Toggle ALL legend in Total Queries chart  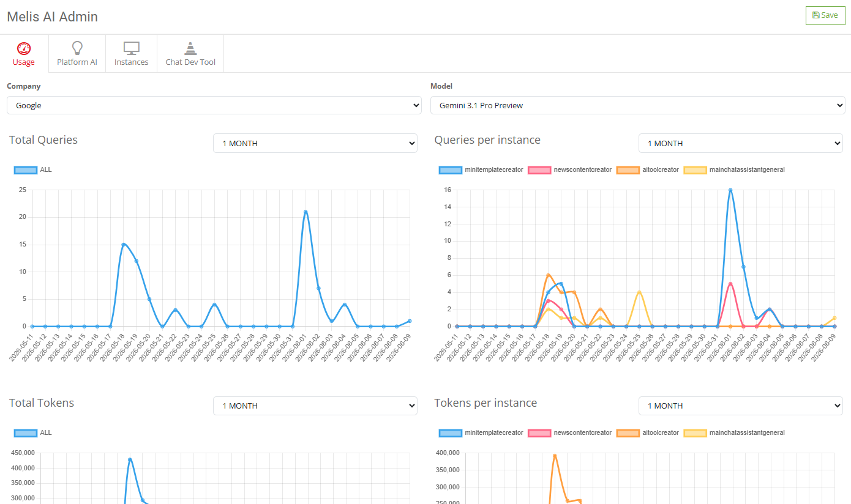point(33,169)
